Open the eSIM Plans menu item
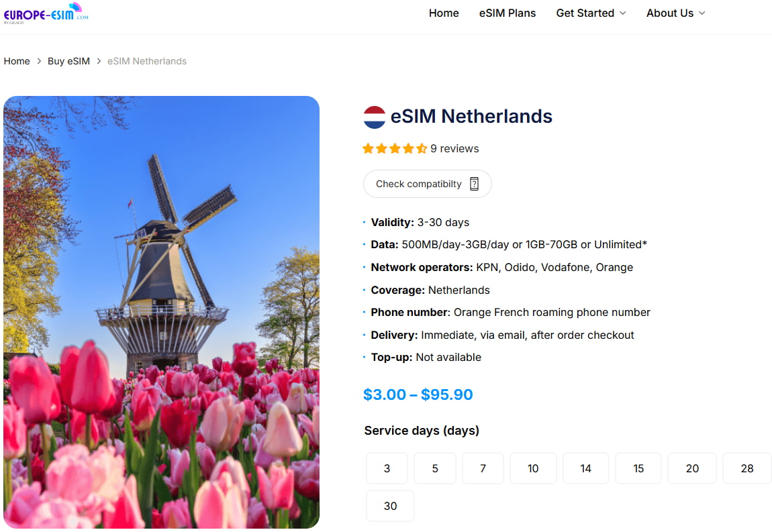772x532 pixels. coord(508,13)
